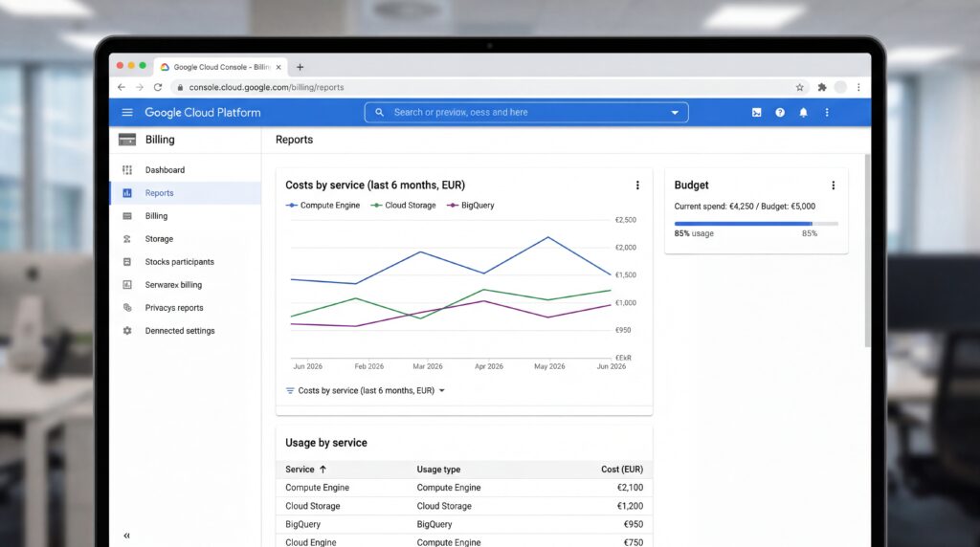Image resolution: width=980 pixels, height=547 pixels.
Task: Toggle Cloud Storage series in chart legend
Action: [x=403, y=206]
